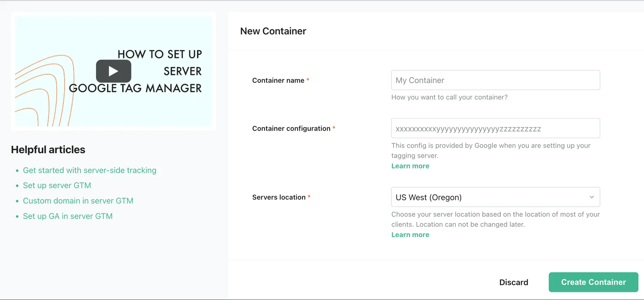Viewport: 644px width, 300px height.
Task: Play the Google Tag Manager tutorial video
Action: click(113, 71)
